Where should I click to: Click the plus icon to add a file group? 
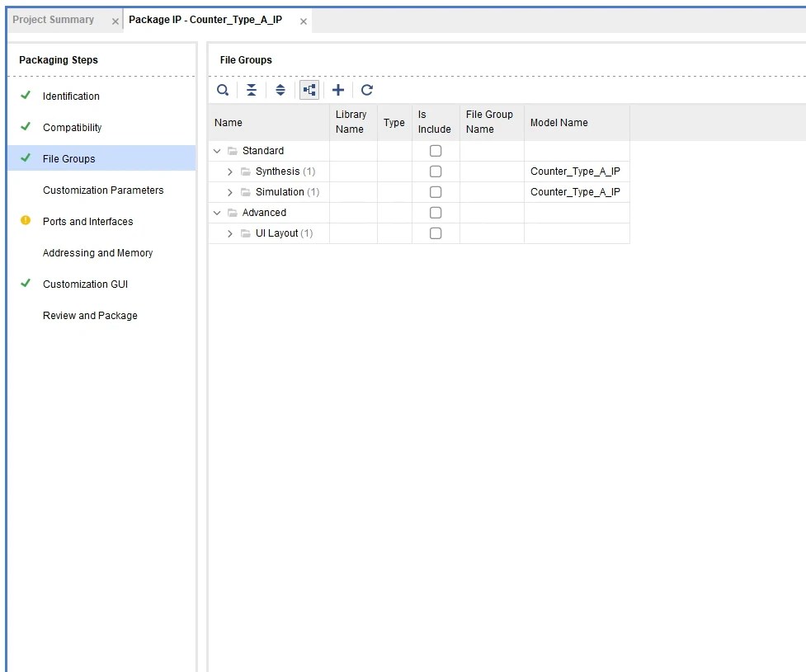(338, 90)
